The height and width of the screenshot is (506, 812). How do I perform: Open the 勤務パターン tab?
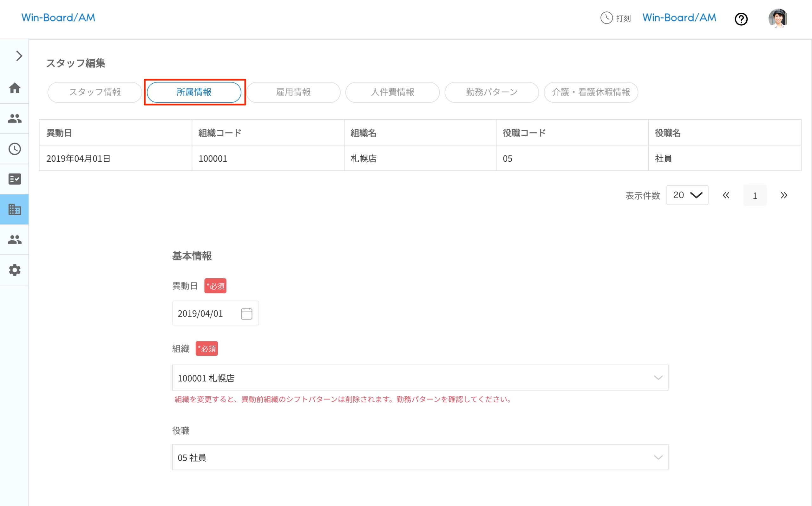(491, 92)
